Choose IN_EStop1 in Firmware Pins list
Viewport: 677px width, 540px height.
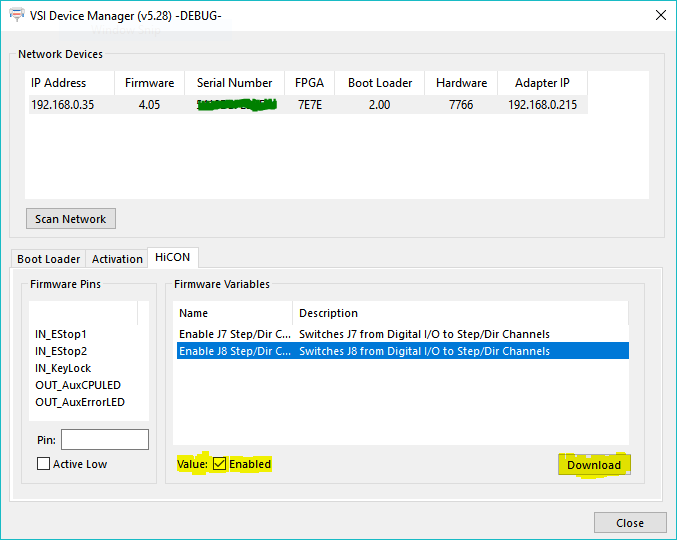click(x=61, y=334)
